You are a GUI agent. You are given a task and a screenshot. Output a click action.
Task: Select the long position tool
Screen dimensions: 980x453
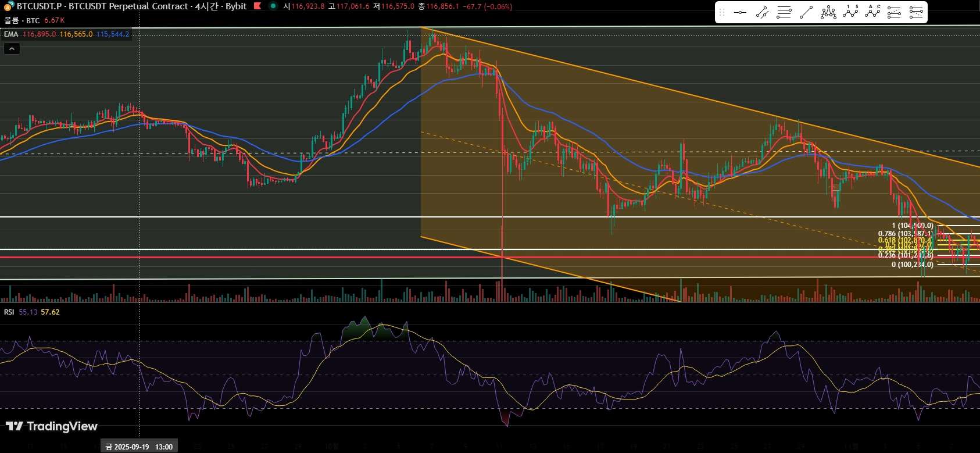[x=894, y=12]
